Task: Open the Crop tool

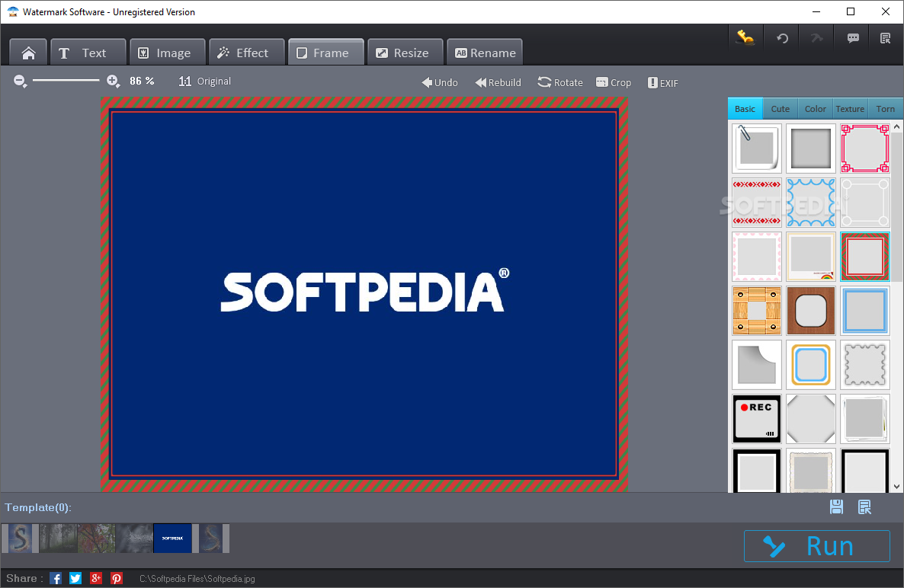Action: [x=614, y=82]
